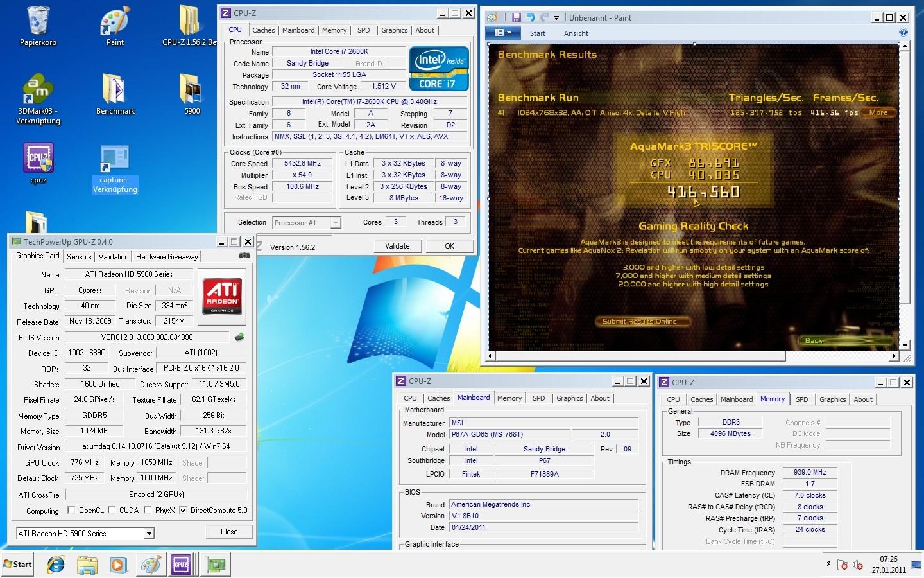924x578 pixels.
Task: Open the Benchmark folder on desktop
Action: click(116, 94)
